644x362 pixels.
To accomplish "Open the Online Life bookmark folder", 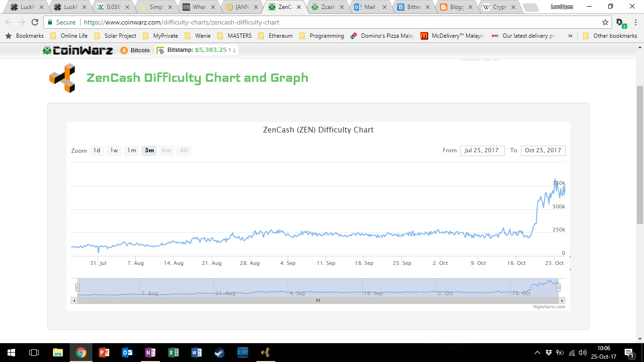I will coord(69,36).
